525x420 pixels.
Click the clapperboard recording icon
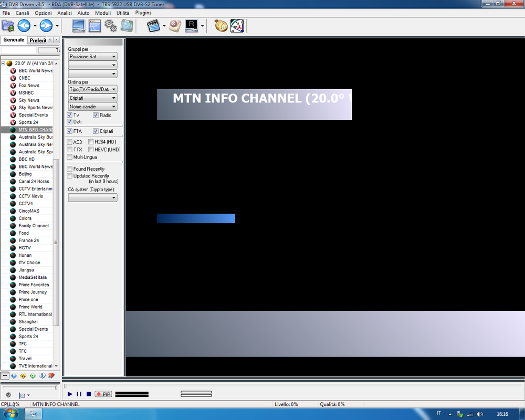click(x=153, y=26)
